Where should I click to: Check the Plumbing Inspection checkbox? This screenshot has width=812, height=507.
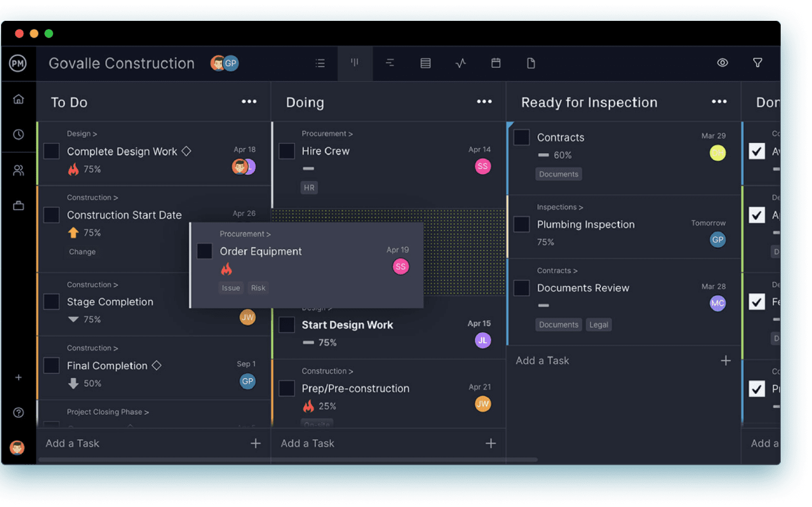[x=521, y=224]
